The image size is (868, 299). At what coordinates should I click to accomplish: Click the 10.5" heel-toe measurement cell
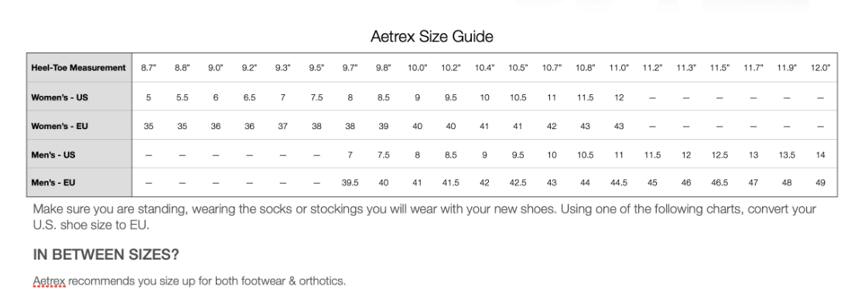[518, 68]
